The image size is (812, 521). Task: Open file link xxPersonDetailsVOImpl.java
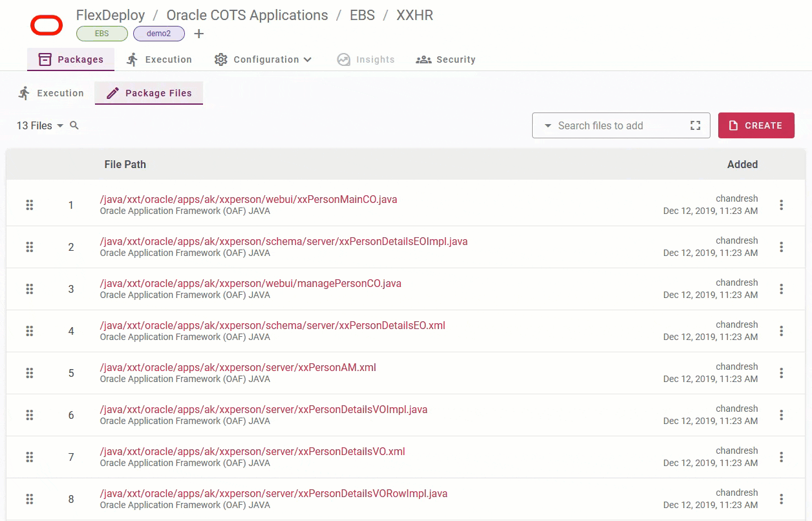click(x=264, y=409)
